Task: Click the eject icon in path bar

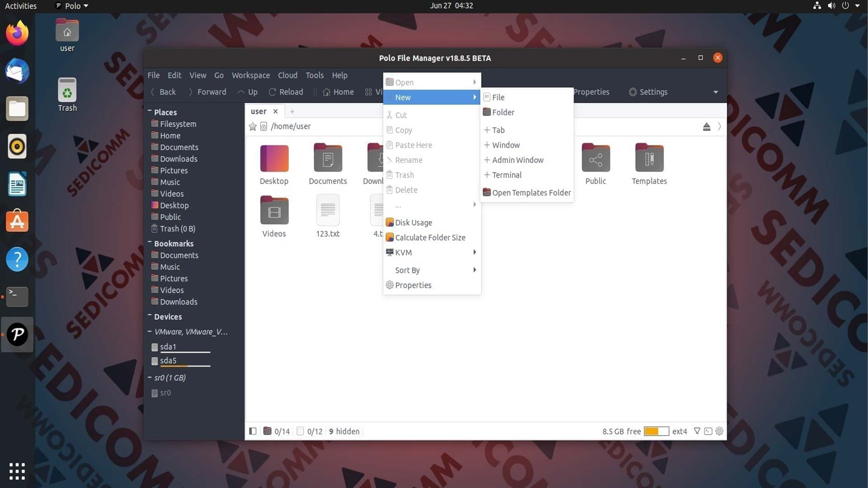Action: pos(707,127)
